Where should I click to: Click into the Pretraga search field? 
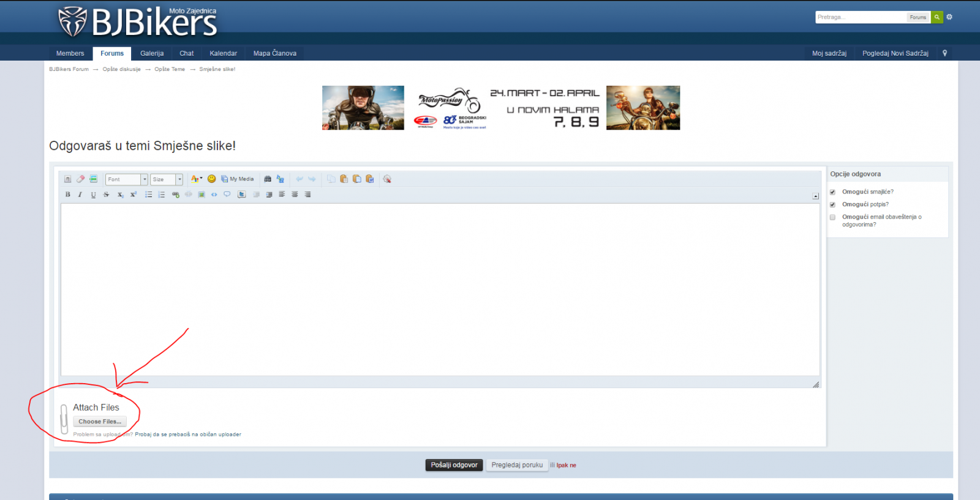click(861, 17)
